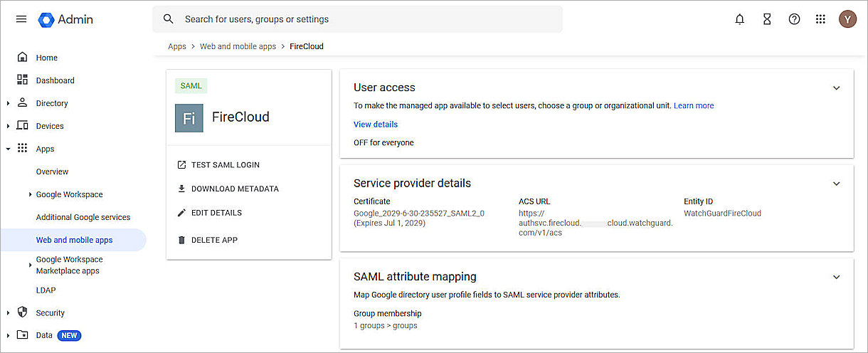Viewport: 868px width, 353px height.
Task: Click the NEW badge beside Data
Action: pos(69,335)
